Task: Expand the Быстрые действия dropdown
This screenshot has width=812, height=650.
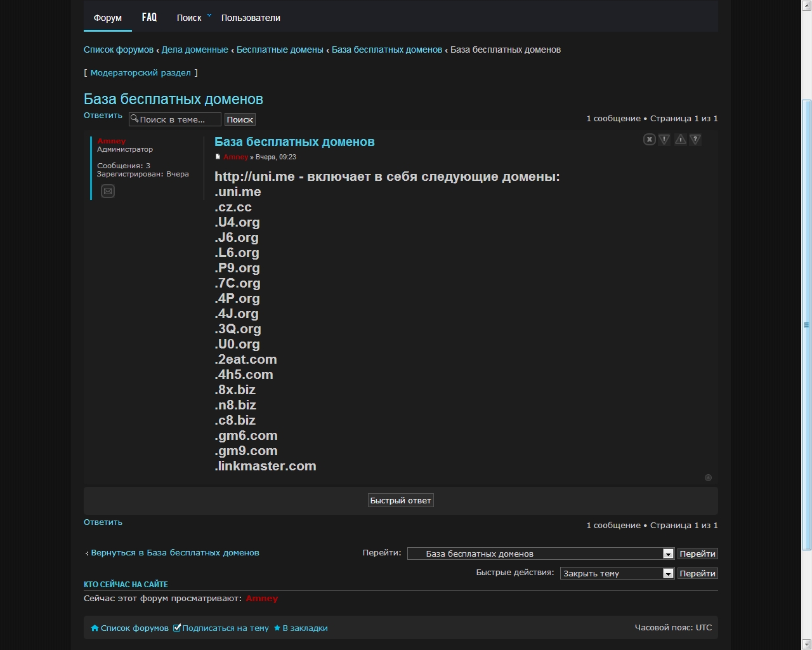Action: [x=667, y=573]
